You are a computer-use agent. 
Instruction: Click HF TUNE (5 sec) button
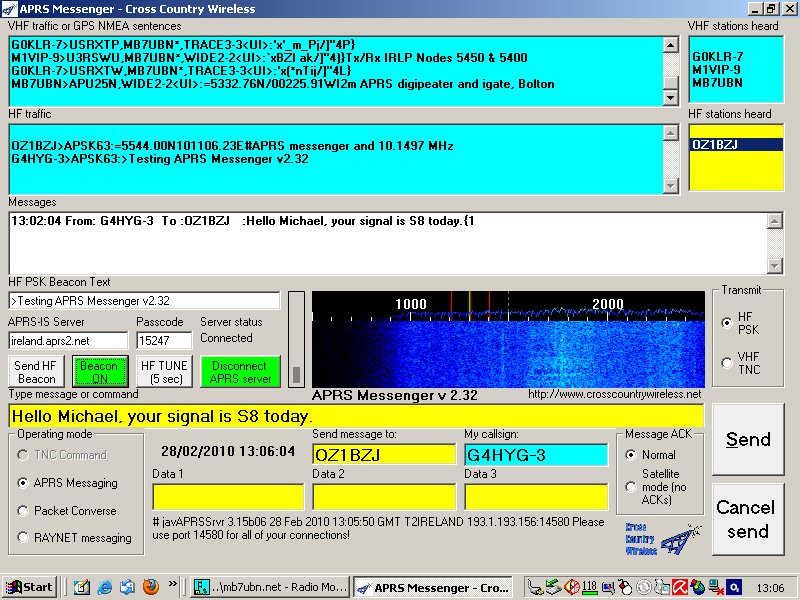[x=164, y=371]
